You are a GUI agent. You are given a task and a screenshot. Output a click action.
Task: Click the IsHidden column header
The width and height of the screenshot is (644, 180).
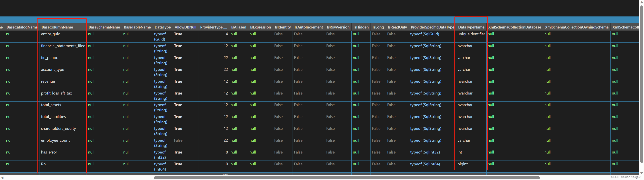point(361,27)
